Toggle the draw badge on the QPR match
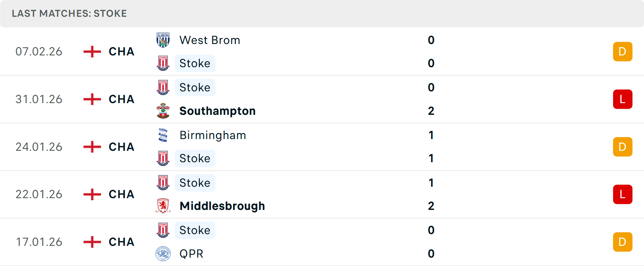 tap(623, 242)
